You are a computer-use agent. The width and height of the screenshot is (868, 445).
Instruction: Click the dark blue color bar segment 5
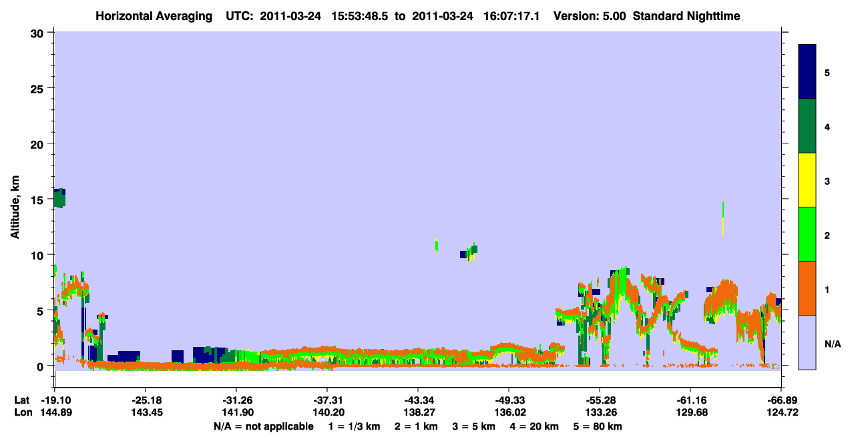(x=807, y=72)
